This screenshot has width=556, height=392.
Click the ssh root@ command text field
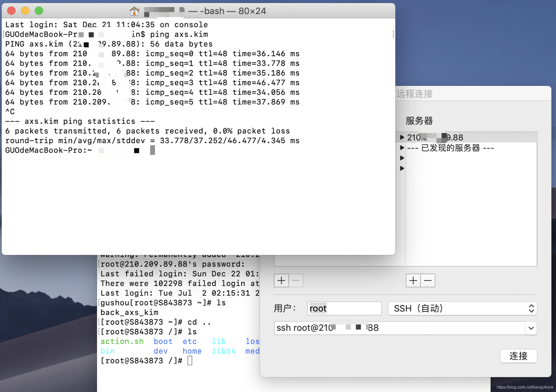399,328
